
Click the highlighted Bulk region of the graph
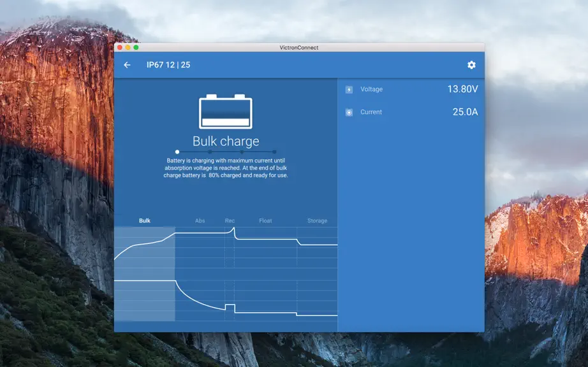click(x=145, y=274)
